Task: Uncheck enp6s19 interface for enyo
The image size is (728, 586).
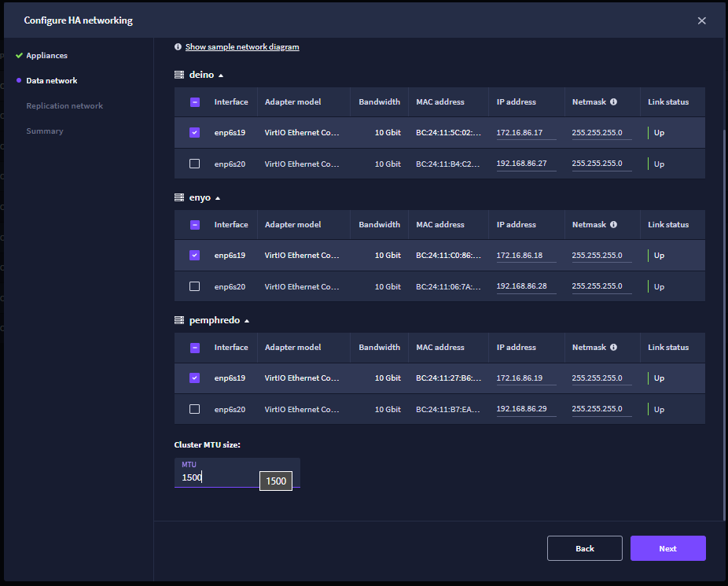Action: 194,255
